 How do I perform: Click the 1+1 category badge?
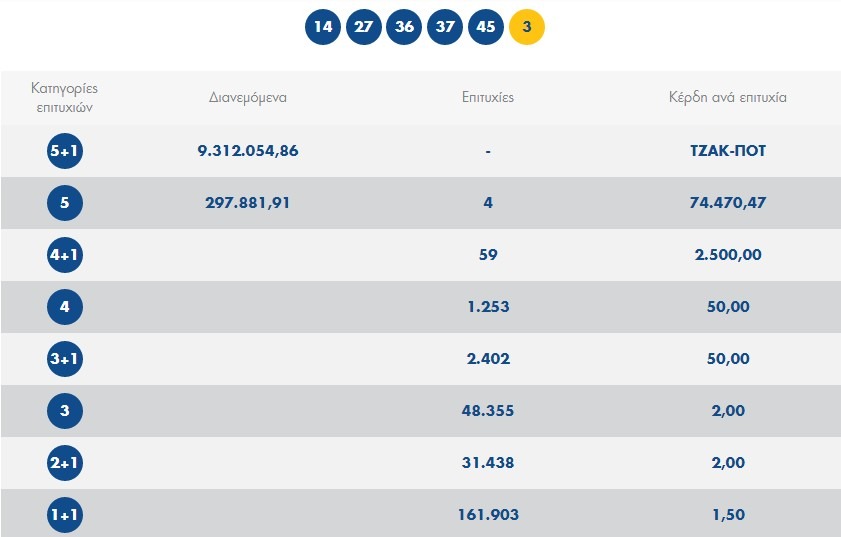[65, 515]
